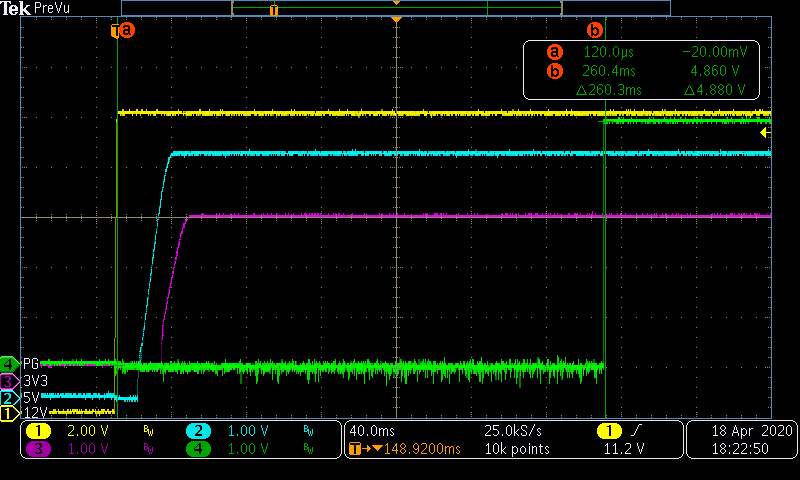Click the PreVu acquisition status label
The width and height of the screenshot is (800, 480).
52,8
